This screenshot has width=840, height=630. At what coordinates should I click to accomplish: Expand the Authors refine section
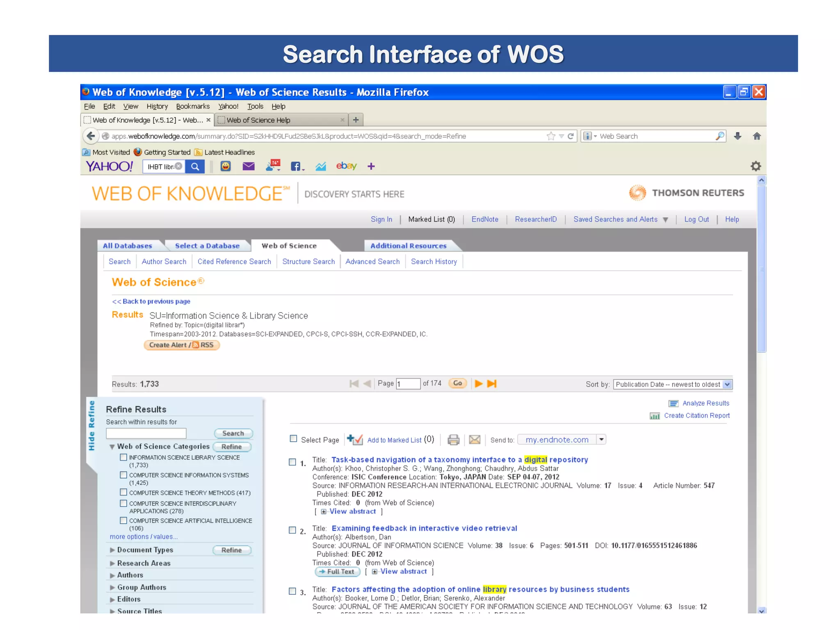tap(112, 575)
